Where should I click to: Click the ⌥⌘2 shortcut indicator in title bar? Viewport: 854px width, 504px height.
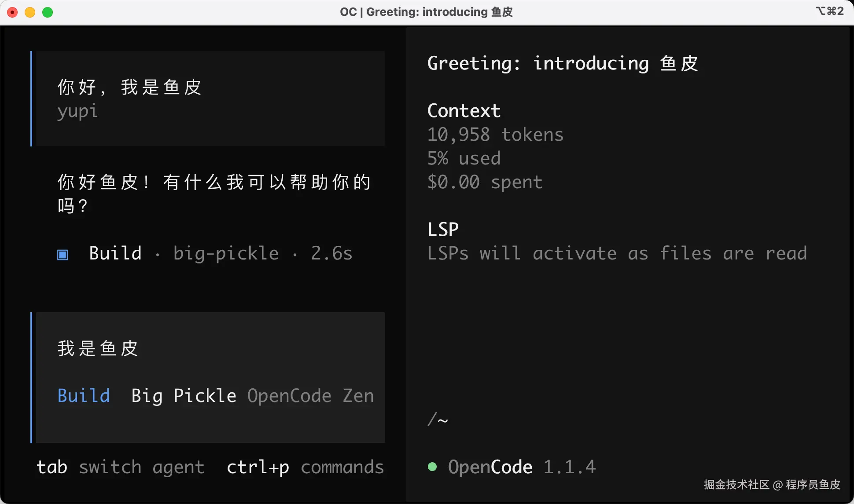(829, 11)
